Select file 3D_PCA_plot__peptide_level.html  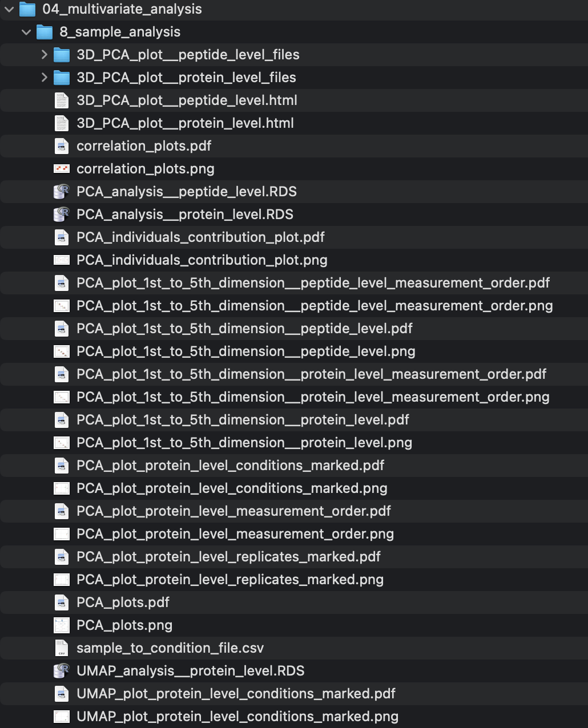[187, 100]
